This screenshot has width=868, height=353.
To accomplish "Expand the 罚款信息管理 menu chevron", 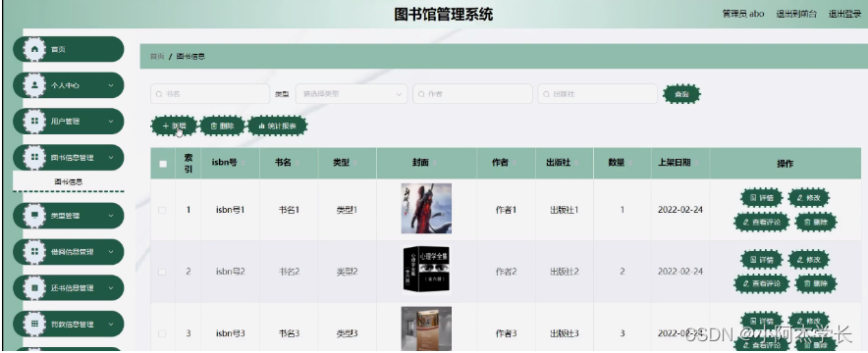I will click(x=111, y=324).
